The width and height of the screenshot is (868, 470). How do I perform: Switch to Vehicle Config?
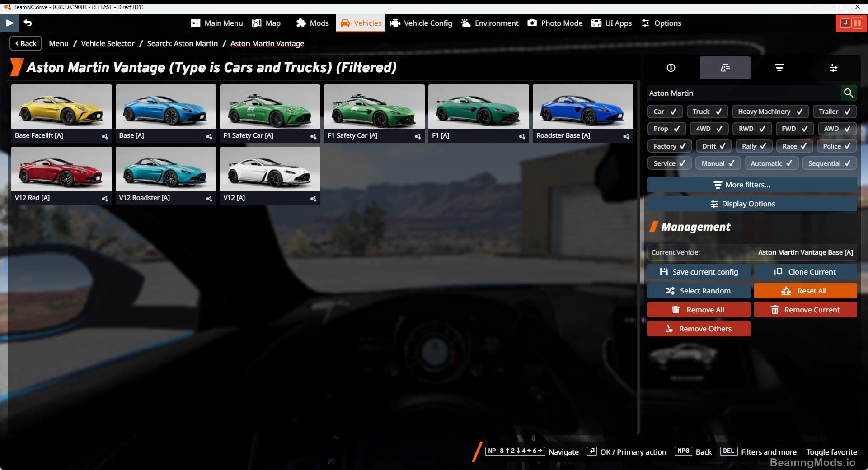pos(421,23)
